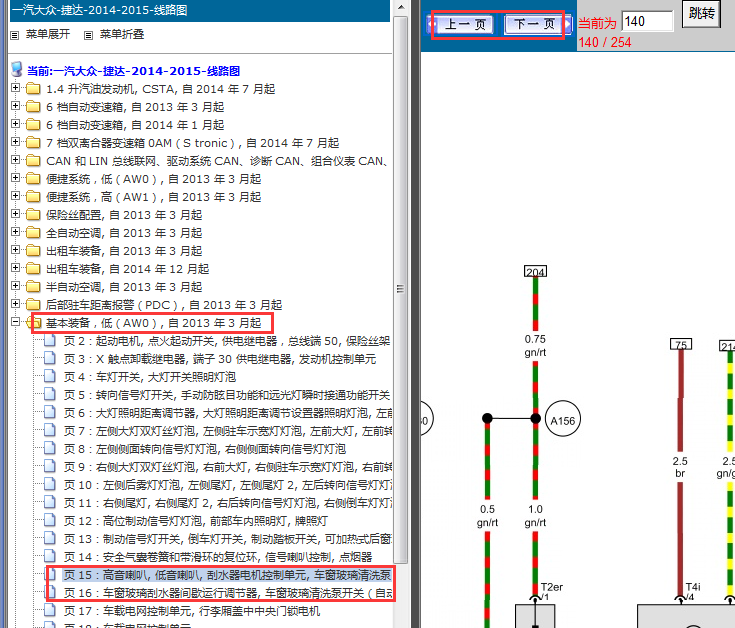
Task: Go to next page with 下一页
Action: coord(534,24)
